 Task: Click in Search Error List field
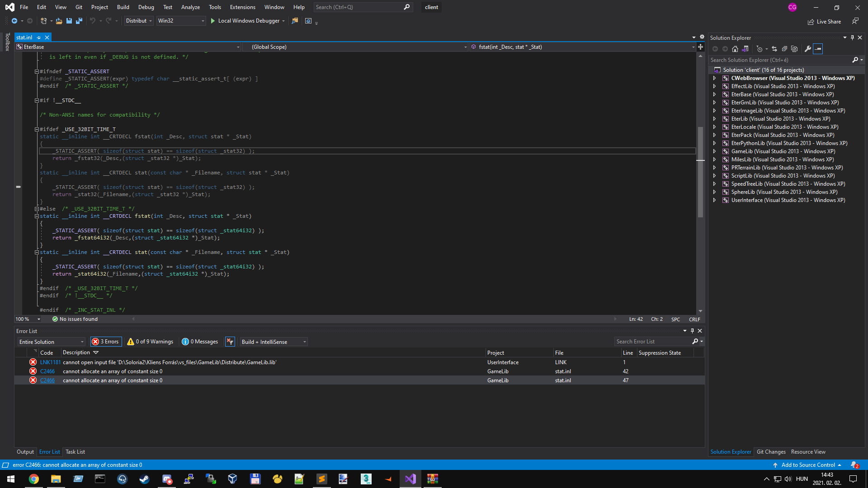point(654,342)
